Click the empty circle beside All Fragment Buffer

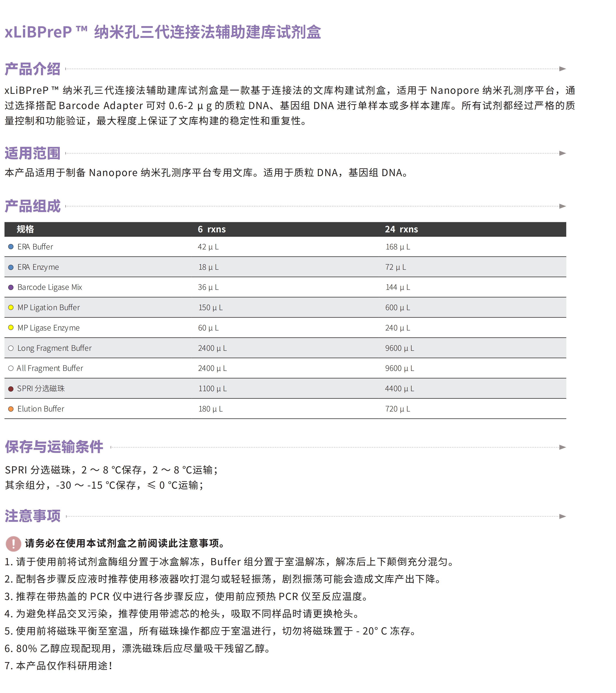(11, 368)
